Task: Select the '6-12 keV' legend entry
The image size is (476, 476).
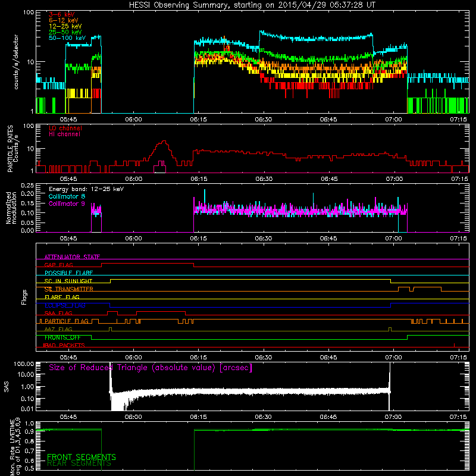Action: (63, 20)
